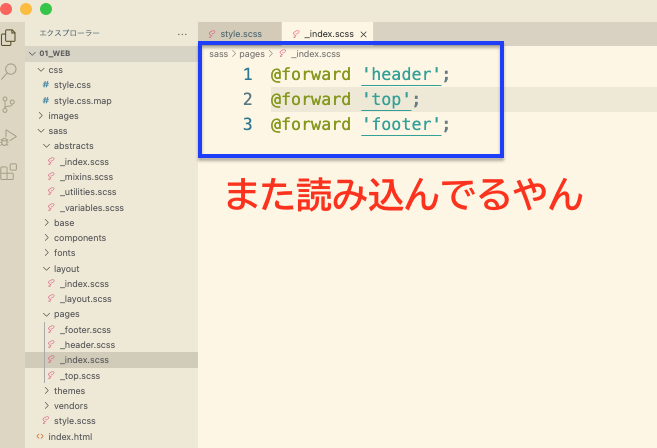
Task: Open the Source Control view
Action: click(x=9, y=104)
